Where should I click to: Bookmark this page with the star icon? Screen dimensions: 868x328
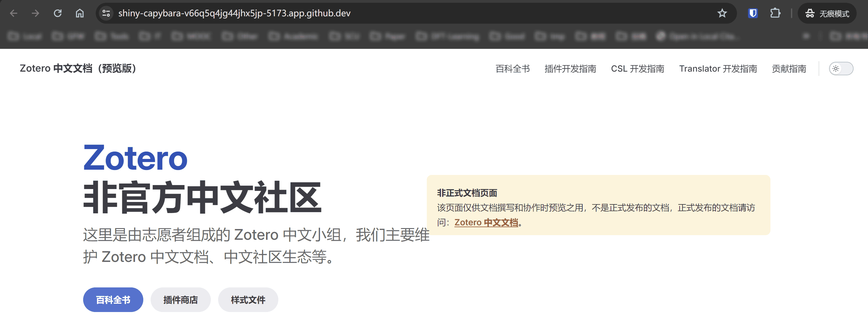[x=722, y=13]
